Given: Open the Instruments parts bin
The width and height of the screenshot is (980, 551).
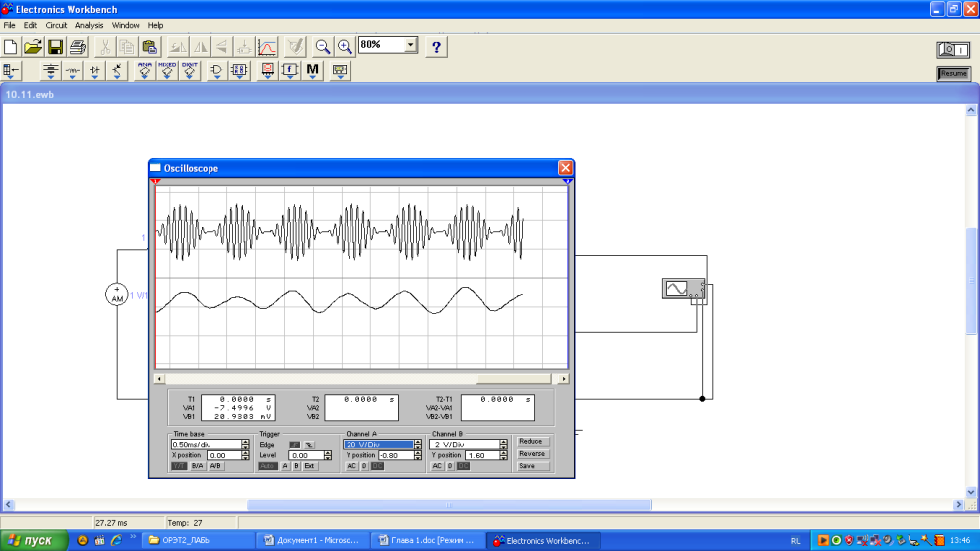Looking at the screenshot, I should pyautogui.click(x=340, y=70).
